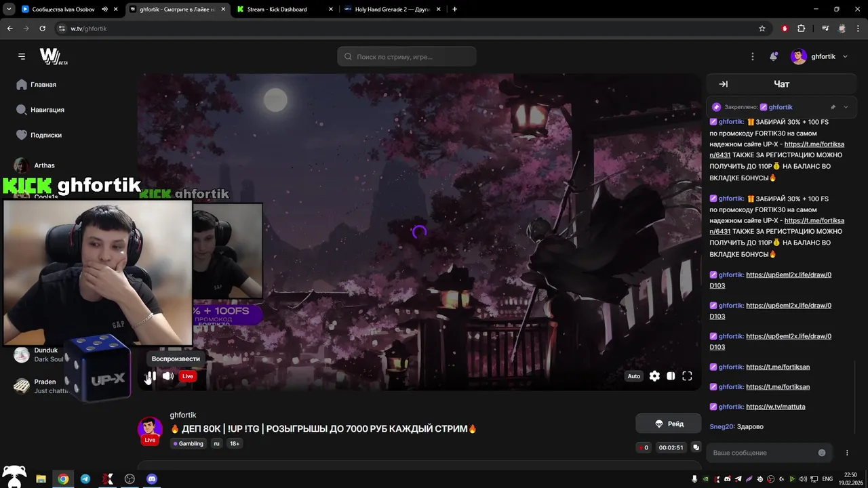868x488 pixels.
Task: Open Discord from taskbar
Action: pyautogui.click(x=152, y=479)
